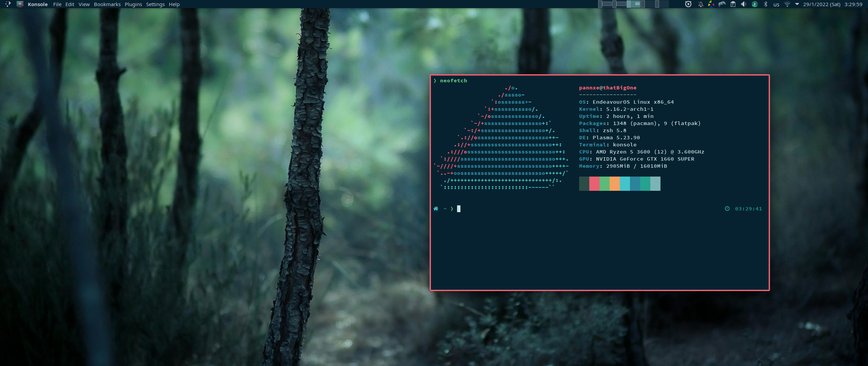This screenshot has height=366, width=868.
Task: Open the Plugins menu
Action: (133, 4)
